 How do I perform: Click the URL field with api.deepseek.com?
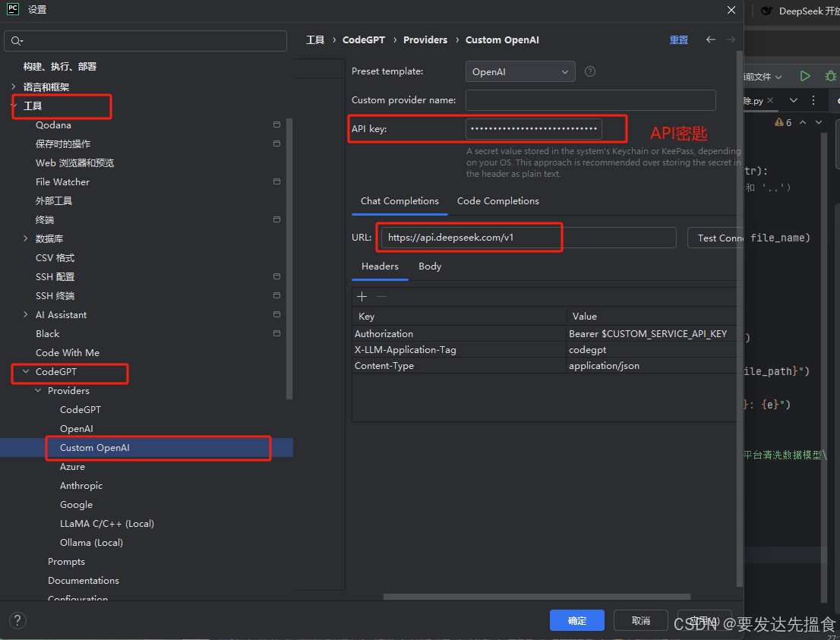tap(529, 238)
